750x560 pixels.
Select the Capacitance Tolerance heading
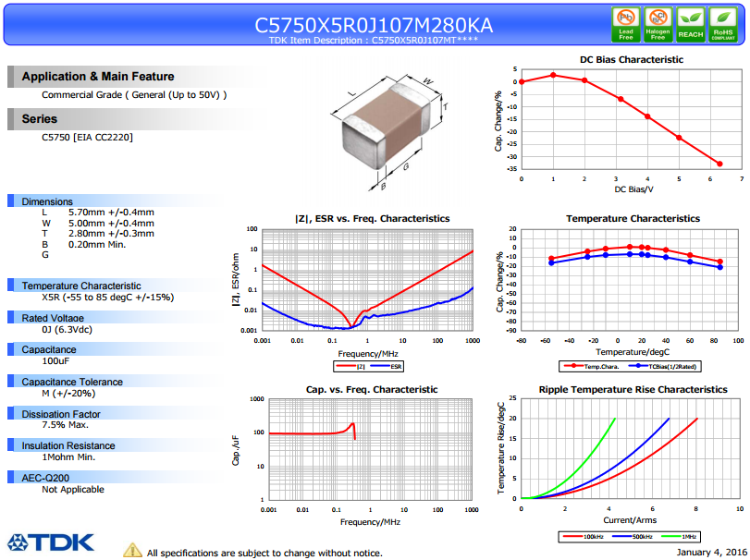click(72, 382)
